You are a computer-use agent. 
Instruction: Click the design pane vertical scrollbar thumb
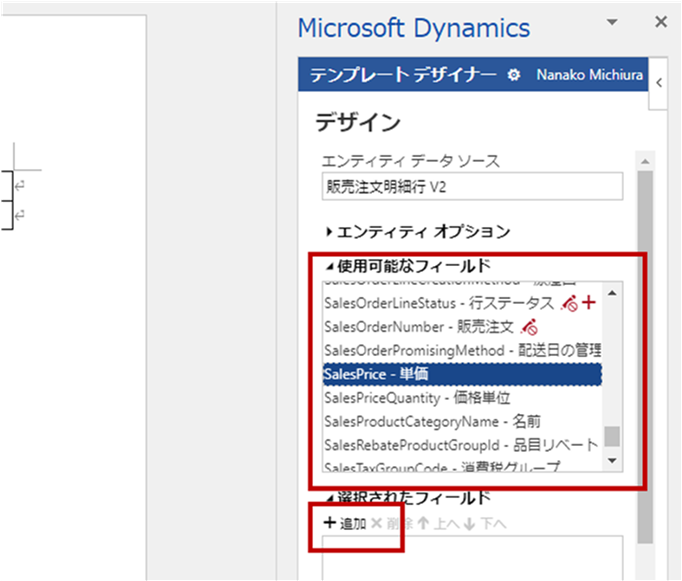click(x=645, y=357)
